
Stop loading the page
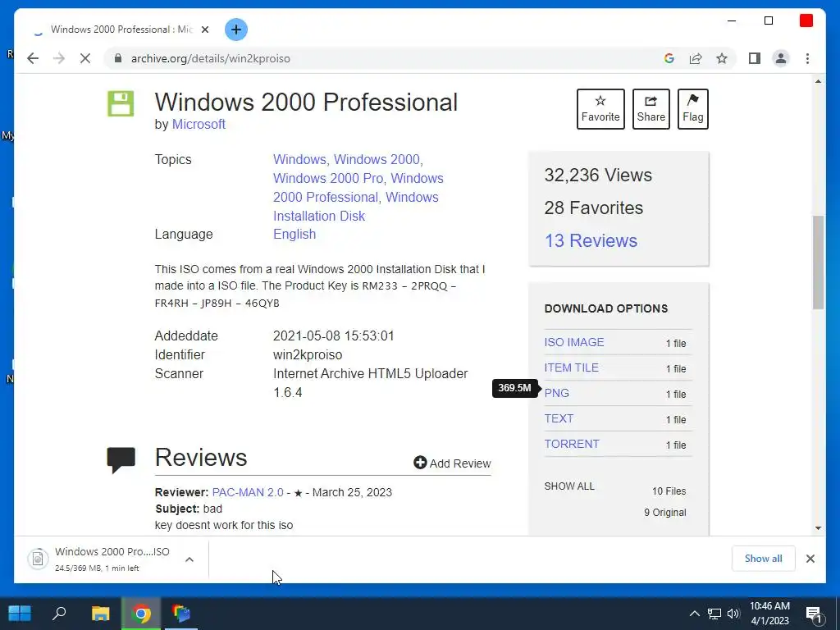[85, 58]
